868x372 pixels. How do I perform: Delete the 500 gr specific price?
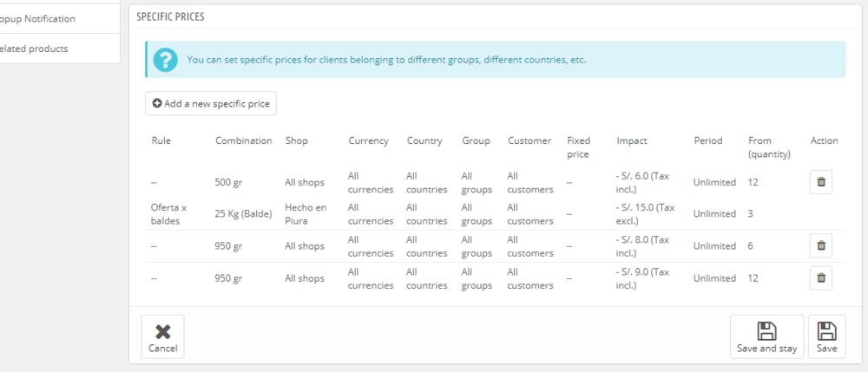(x=821, y=182)
